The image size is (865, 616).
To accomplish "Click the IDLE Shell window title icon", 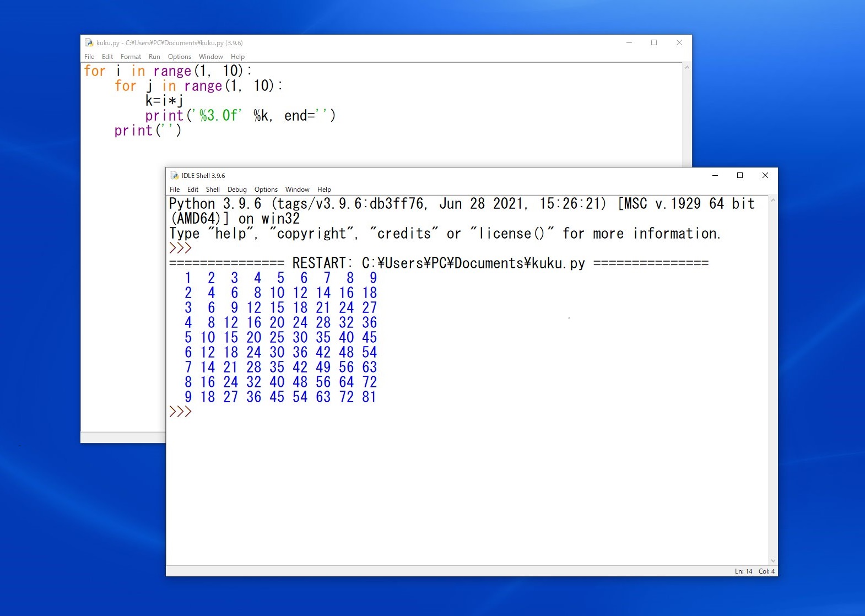I will tap(175, 176).
